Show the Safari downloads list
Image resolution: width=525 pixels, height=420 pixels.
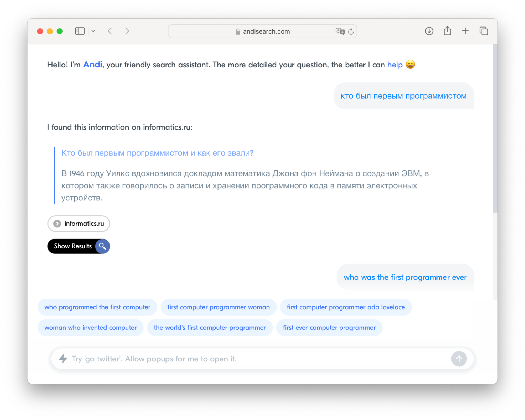(x=429, y=31)
